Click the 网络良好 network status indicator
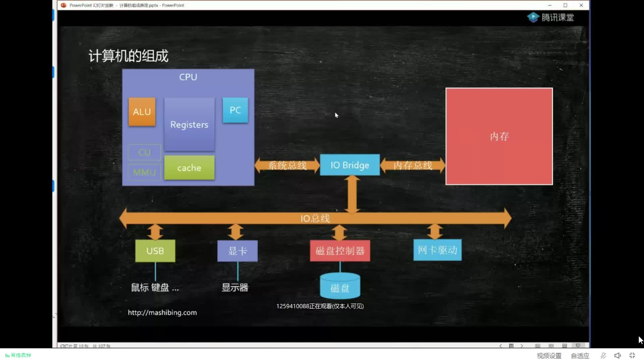Screen dimensions: 644x362 (18, 355)
